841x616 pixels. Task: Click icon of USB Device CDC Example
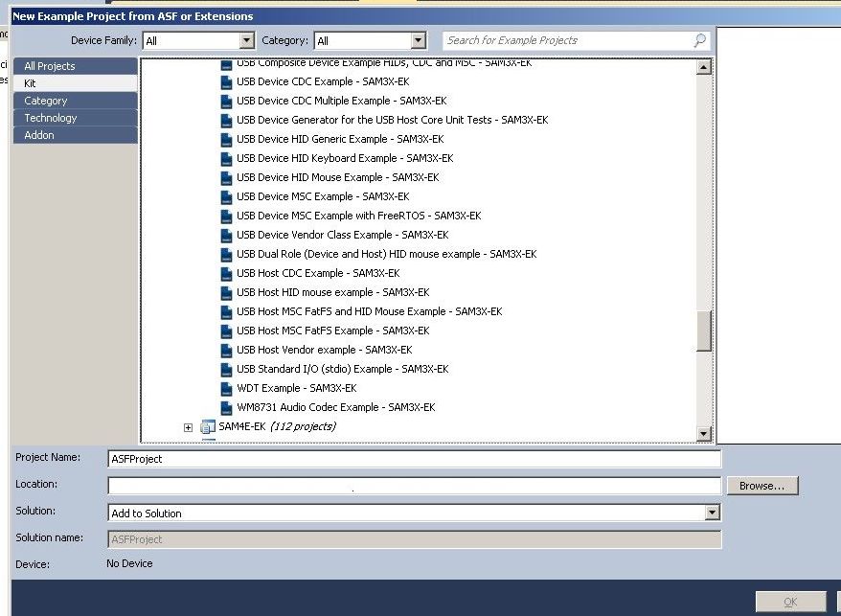[226, 82]
